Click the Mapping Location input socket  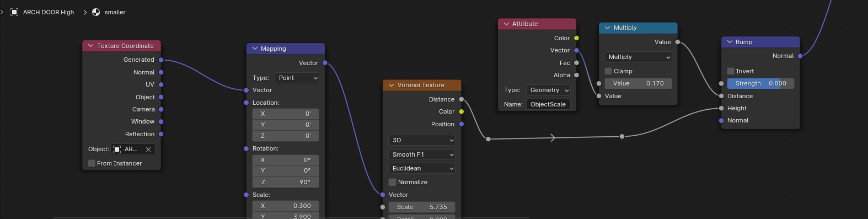(246, 103)
